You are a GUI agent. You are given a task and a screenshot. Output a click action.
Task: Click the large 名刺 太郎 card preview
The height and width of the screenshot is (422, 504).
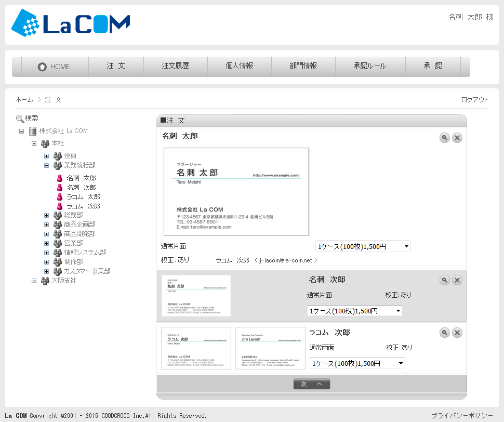pos(236,192)
